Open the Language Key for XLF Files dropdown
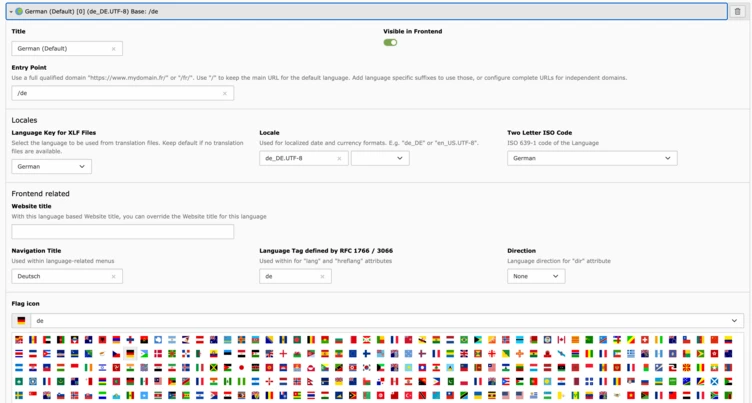The height and width of the screenshot is (403, 752). [x=51, y=166]
